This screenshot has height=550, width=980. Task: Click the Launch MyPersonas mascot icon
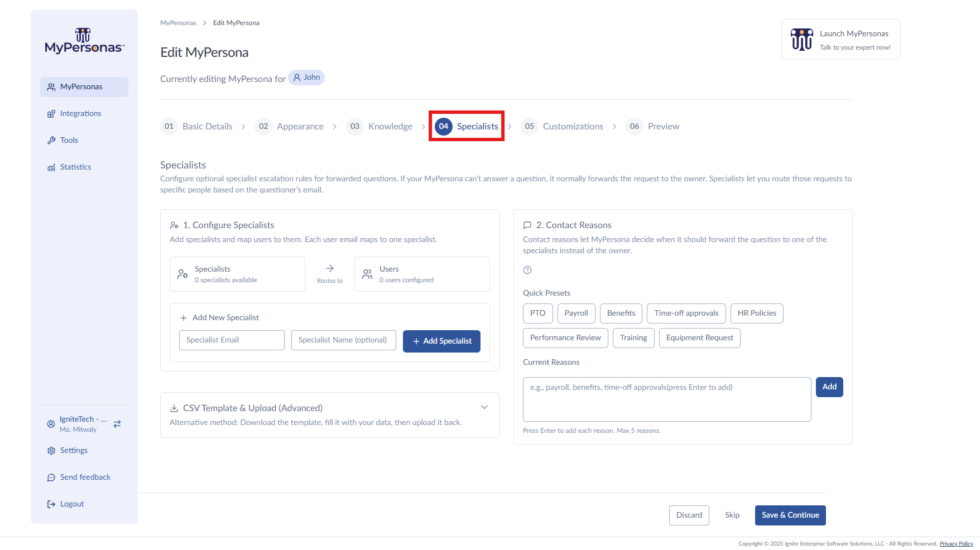coord(802,39)
